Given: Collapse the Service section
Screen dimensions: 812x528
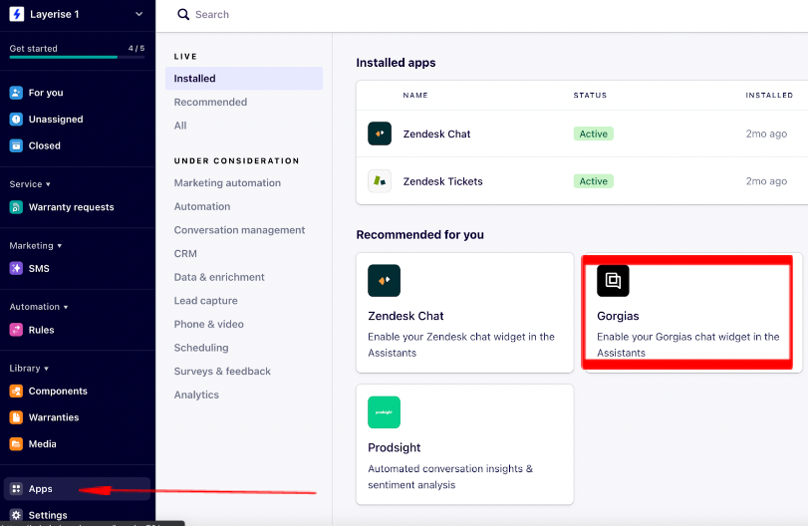Looking at the screenshot, I should click(x=30, y=183).
